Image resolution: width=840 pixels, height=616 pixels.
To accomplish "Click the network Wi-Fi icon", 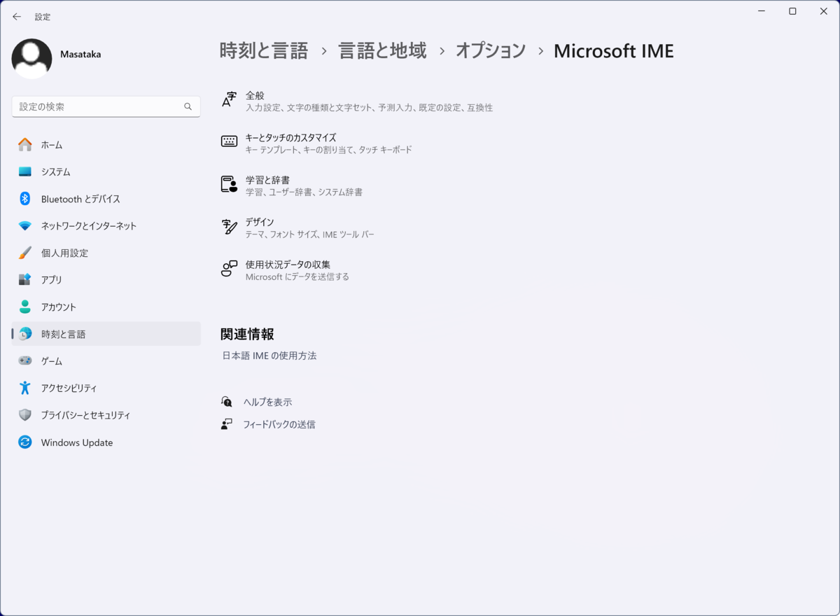I will (x=25, y=226).
